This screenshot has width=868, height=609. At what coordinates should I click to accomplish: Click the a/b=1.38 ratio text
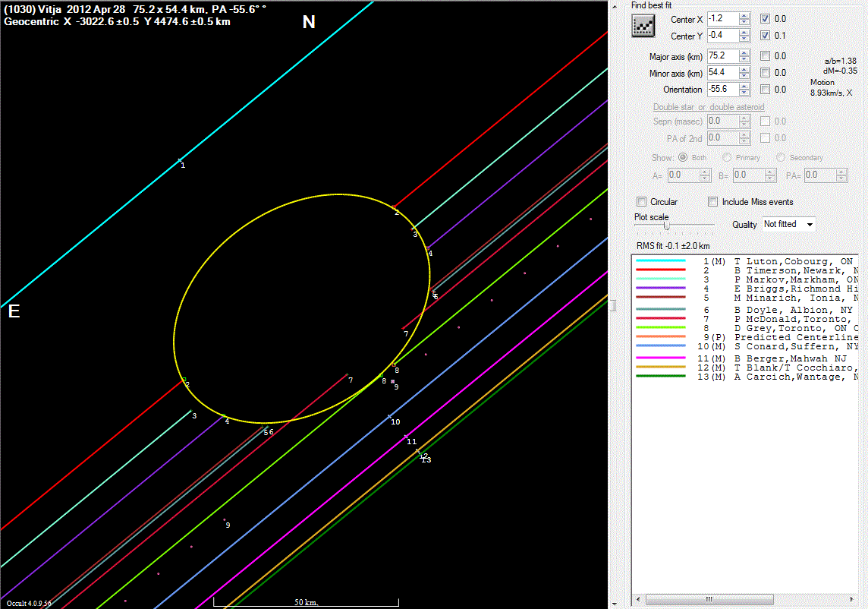pyautogui.click(x=841, y=61)
